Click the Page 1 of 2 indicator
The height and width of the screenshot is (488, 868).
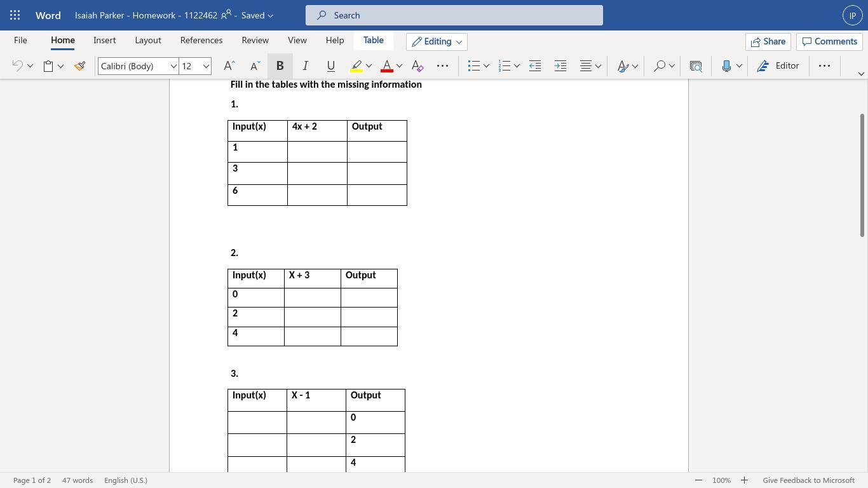click(x=32, y=480)
